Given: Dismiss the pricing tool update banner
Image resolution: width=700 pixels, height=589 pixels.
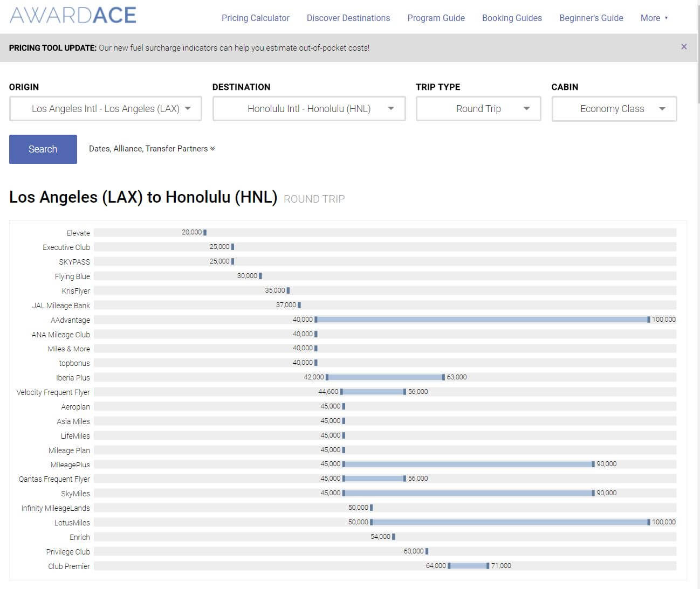Looking at the screenshot, I should click(684, 47).
